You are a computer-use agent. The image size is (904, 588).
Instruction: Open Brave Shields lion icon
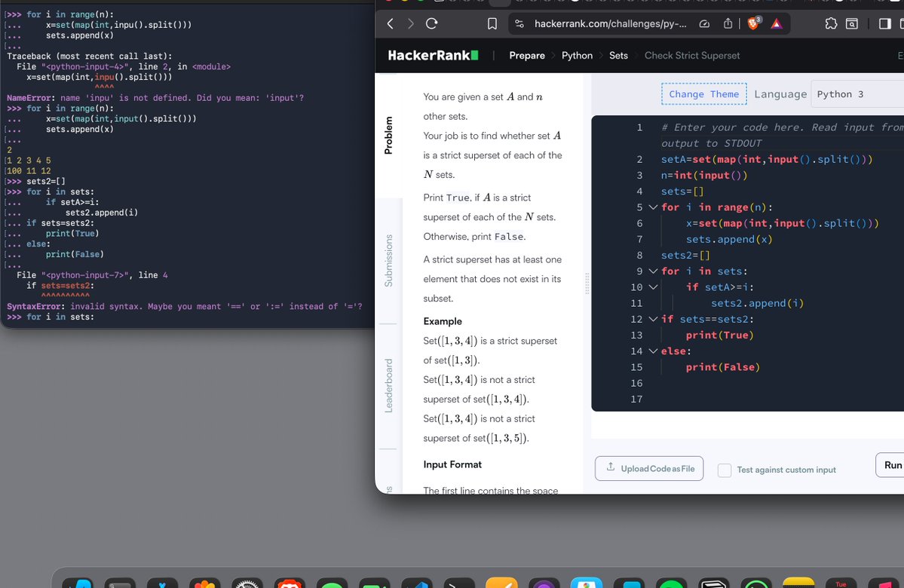pyautogui.click(x=753, y=23)
